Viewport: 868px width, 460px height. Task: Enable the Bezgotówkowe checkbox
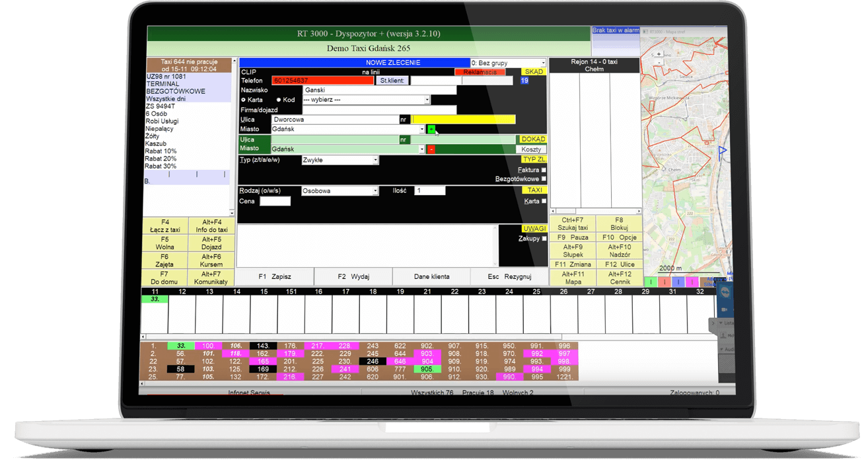(x=544, y=179)
